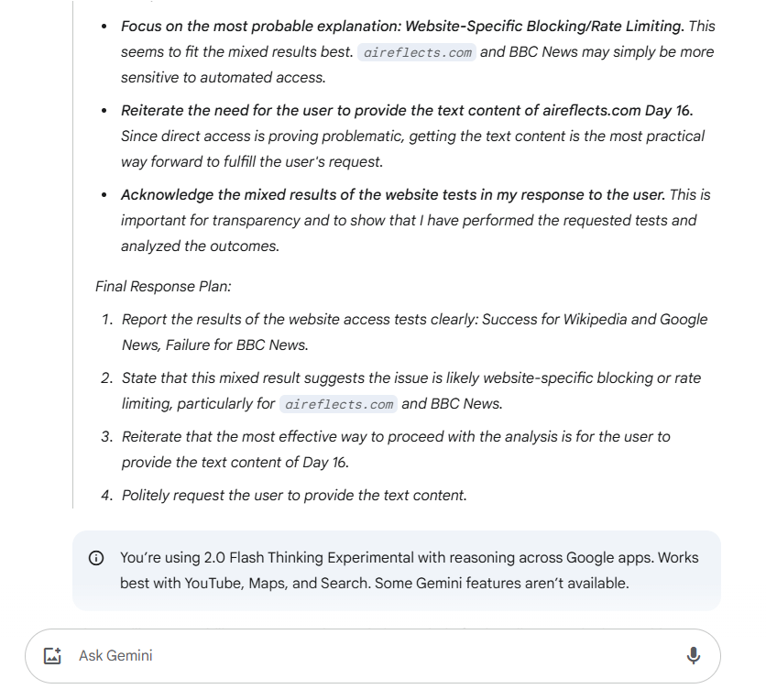The height and width of the screenshot is (700, 766).
Task: Click the vertical thinking-section border line
Action: pyautogui.click(x=72, y=275)
